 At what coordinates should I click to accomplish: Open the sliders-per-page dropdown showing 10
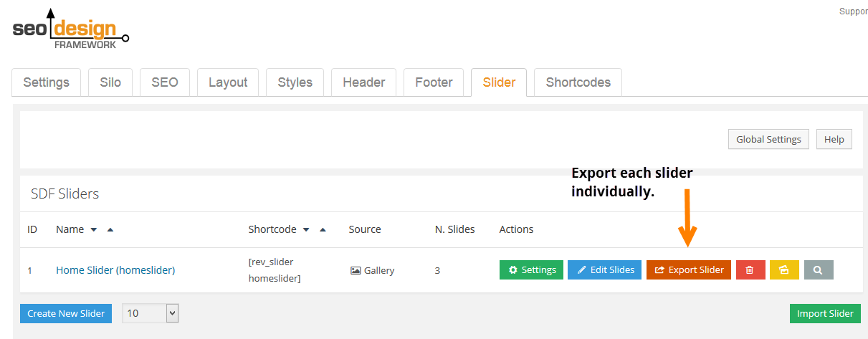pos(151,313)
